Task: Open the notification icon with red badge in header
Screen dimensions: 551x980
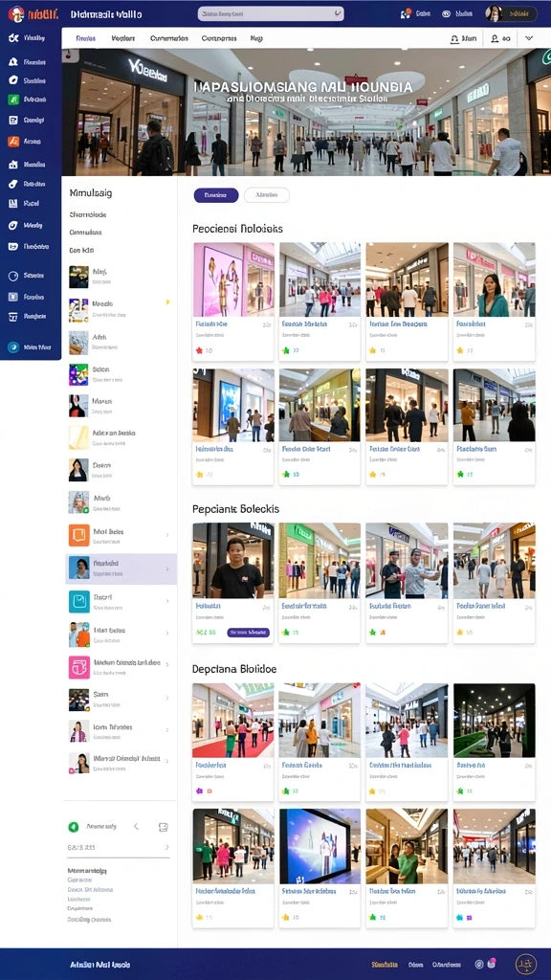Action: point(406,13)
